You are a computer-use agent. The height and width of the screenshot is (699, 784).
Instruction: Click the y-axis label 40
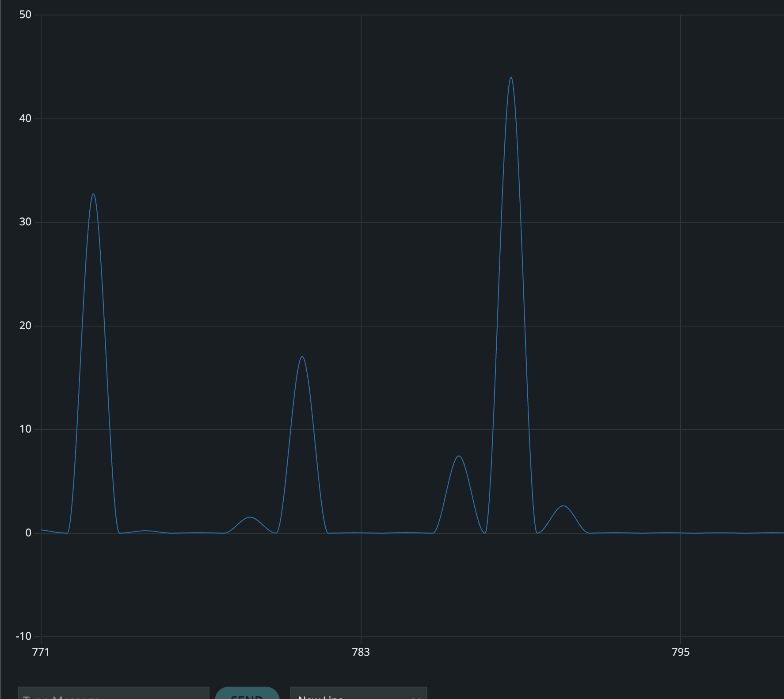[26, 118]
